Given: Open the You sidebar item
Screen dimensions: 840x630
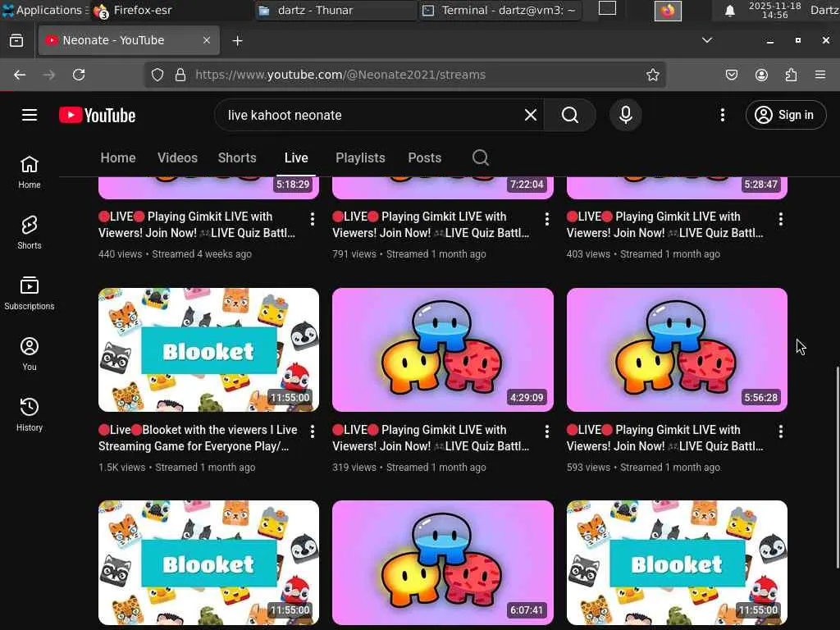Looking at the screenshot, I should [x=30, y=354].
